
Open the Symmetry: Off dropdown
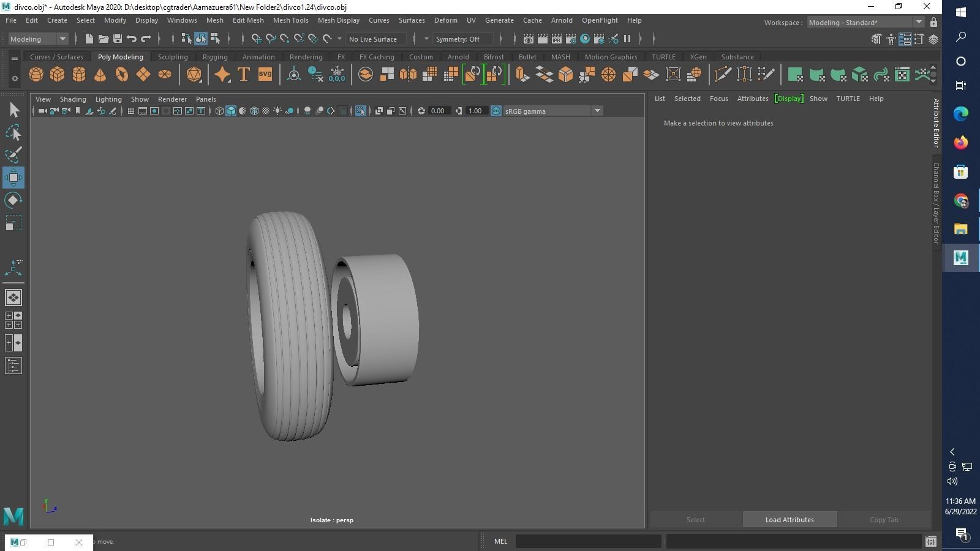tap(463, 39)
